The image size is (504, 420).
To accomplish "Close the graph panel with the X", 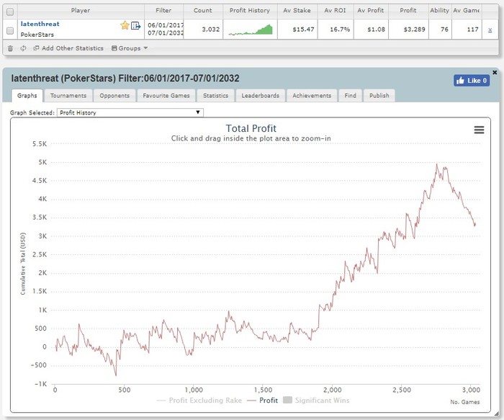I will (x=495, y=72).
